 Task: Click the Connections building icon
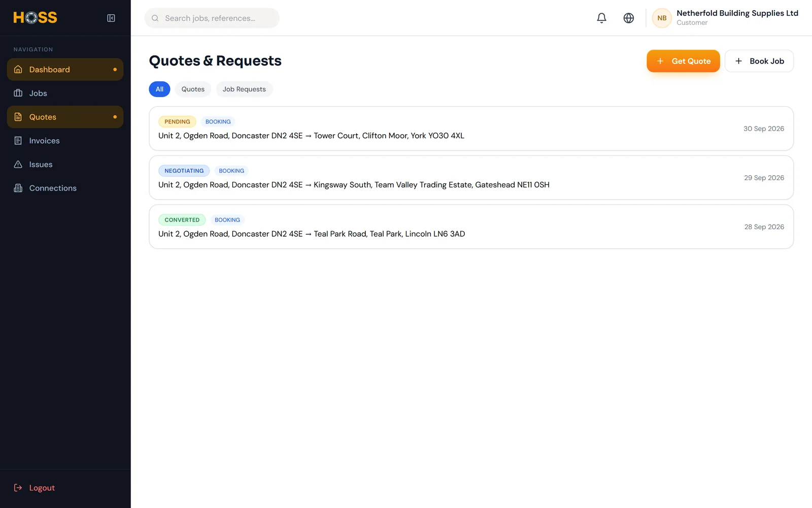tap(18, 188)
